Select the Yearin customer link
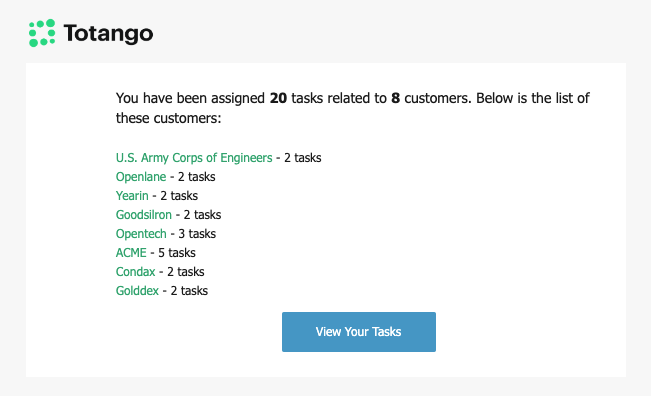 (x=132, y=196)
